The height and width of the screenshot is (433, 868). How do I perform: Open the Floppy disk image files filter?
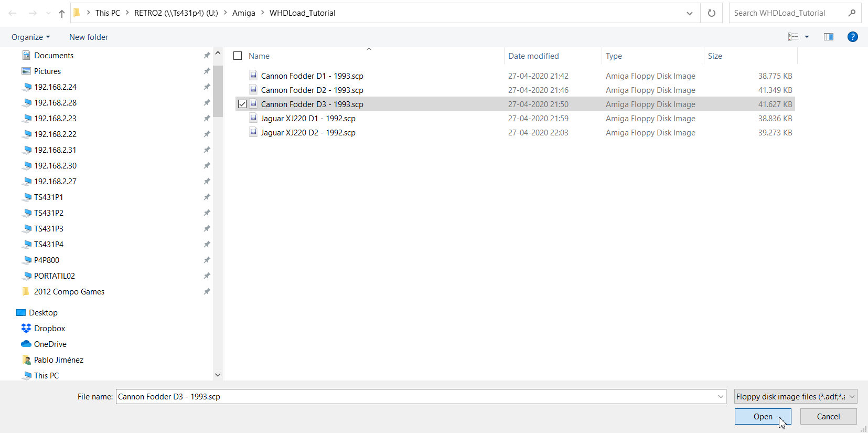point(796,397)
